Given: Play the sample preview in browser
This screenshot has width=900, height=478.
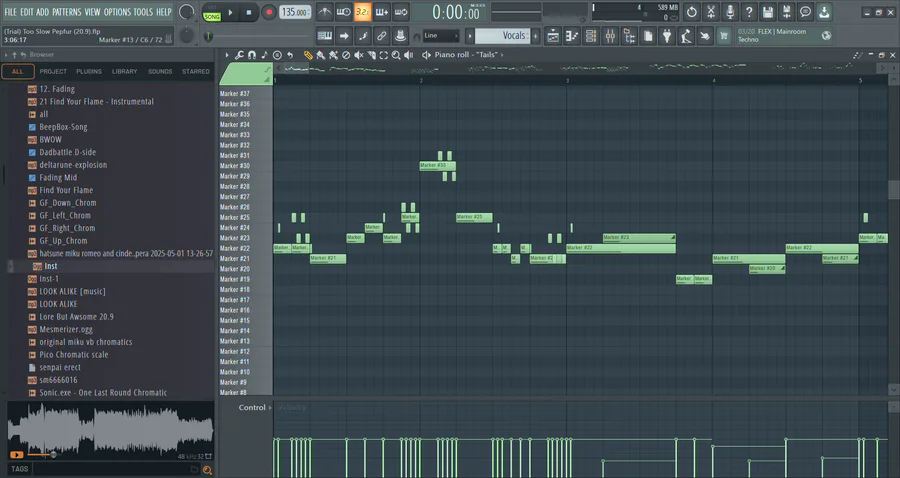Looking at the screenshot, I should 17,455.
